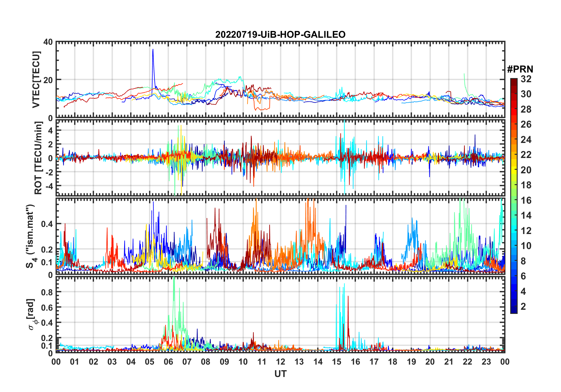The width and height of the screenshot is (561, 392).
Task: Select the "ROT [TECU/min]" y-axis label
Action: point(38,158)
